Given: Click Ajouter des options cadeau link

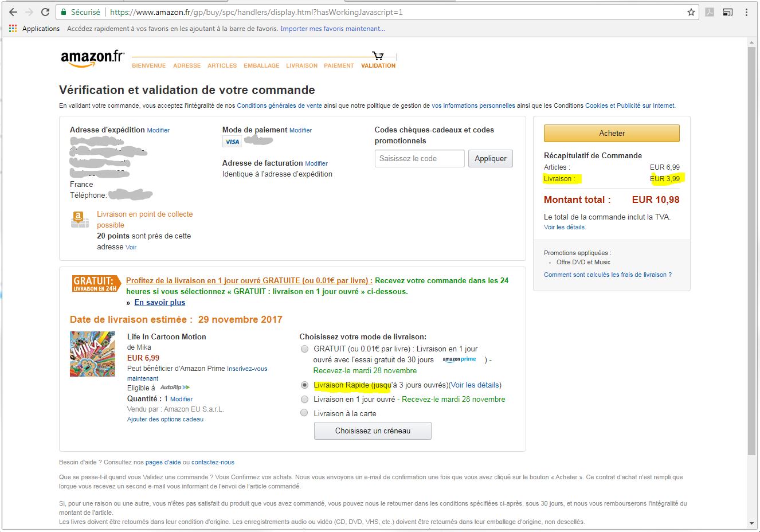Looking at the screenshot, I should (165, 419).
